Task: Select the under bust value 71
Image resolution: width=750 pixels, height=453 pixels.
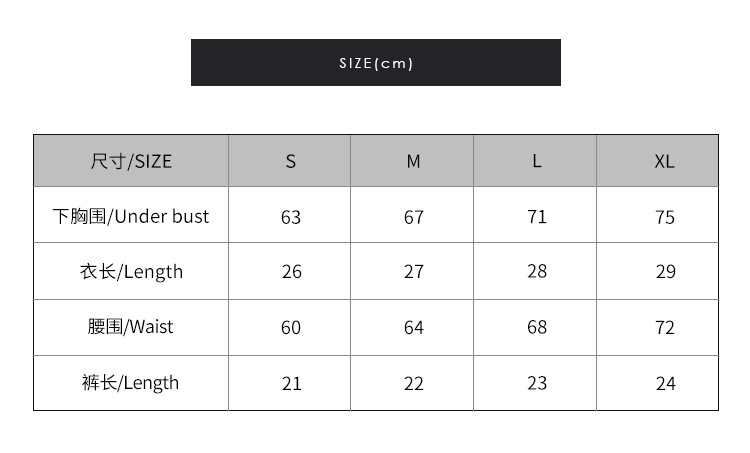Action: 537,217
